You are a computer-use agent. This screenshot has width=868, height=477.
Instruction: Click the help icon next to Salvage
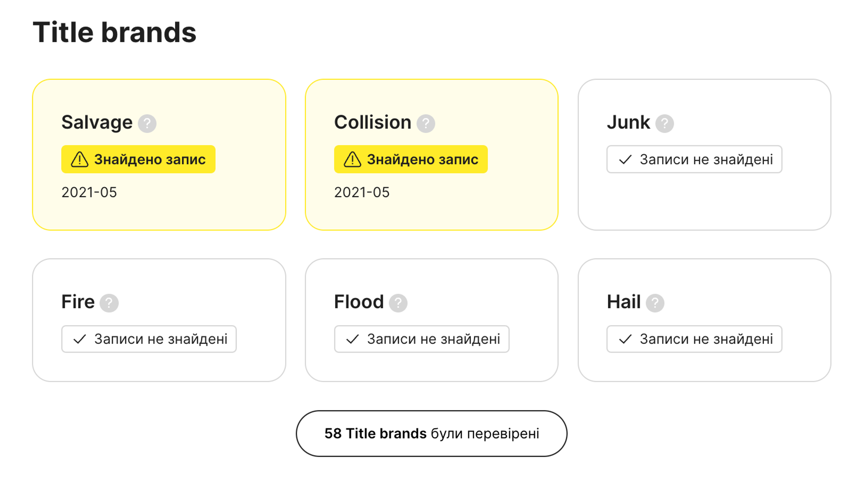point(147,123)
